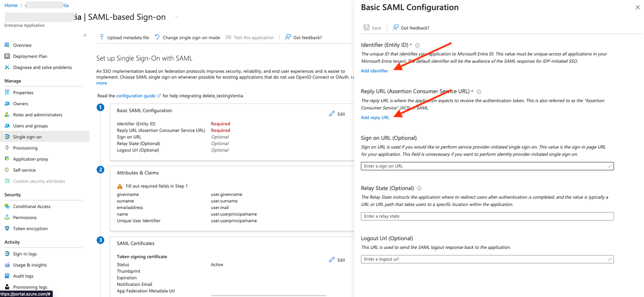Focus the Relay State text box
Image resolution: width=644 pixels, height=297 pixels.
[487, 216]
